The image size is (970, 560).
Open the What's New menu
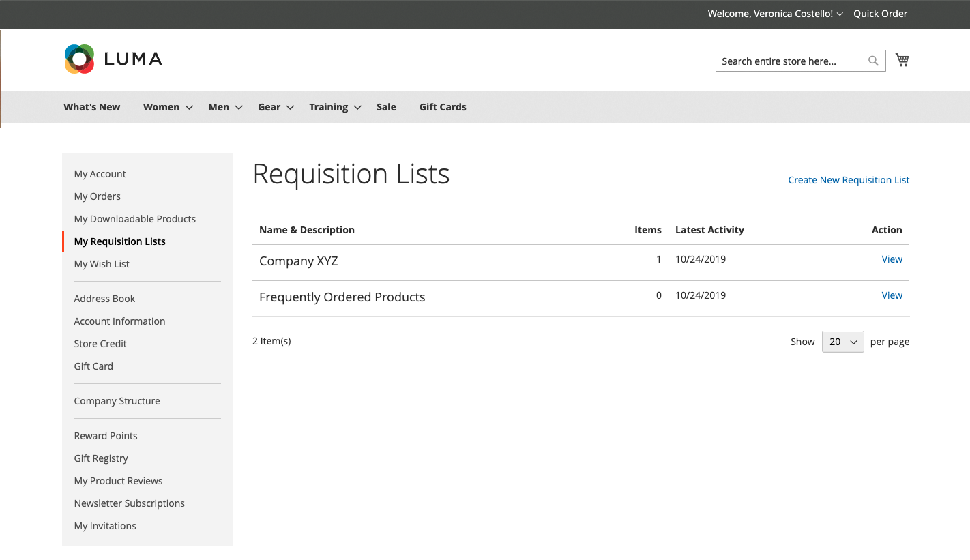pos(91,107)
